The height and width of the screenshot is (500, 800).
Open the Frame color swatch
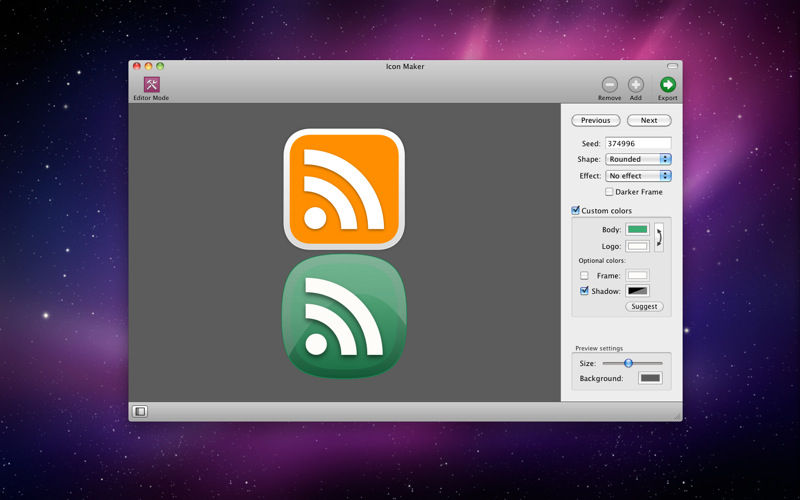pos(638,276)
